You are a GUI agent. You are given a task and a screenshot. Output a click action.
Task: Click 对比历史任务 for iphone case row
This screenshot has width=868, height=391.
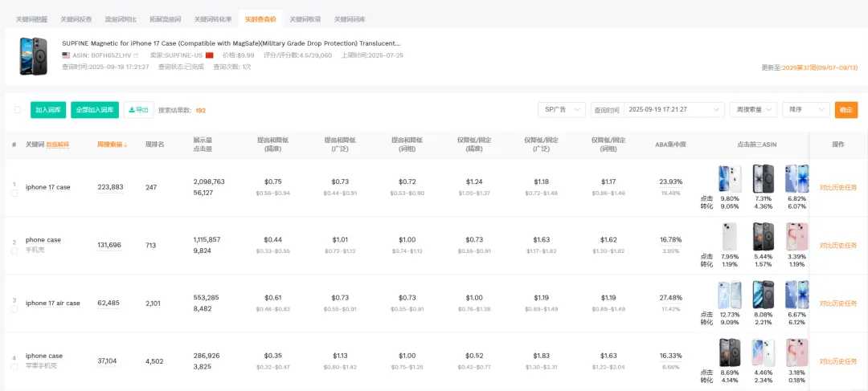tap(838, 361)
